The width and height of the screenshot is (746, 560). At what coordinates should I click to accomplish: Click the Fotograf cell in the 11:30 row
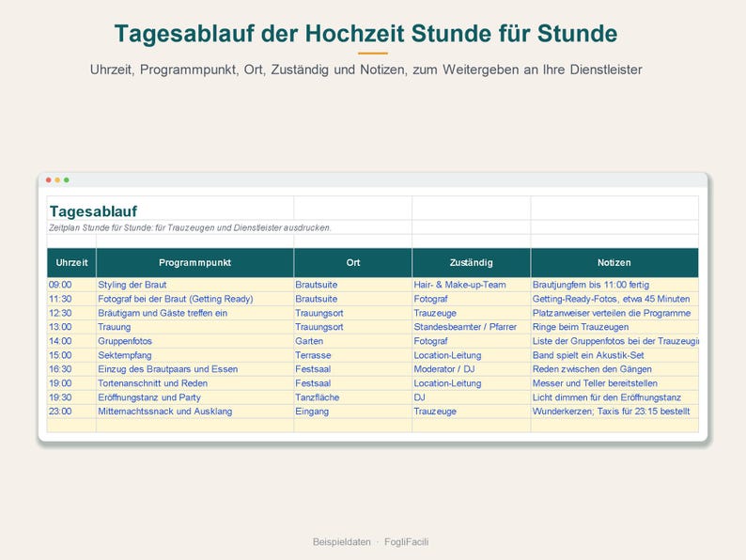tap(471, 299)
